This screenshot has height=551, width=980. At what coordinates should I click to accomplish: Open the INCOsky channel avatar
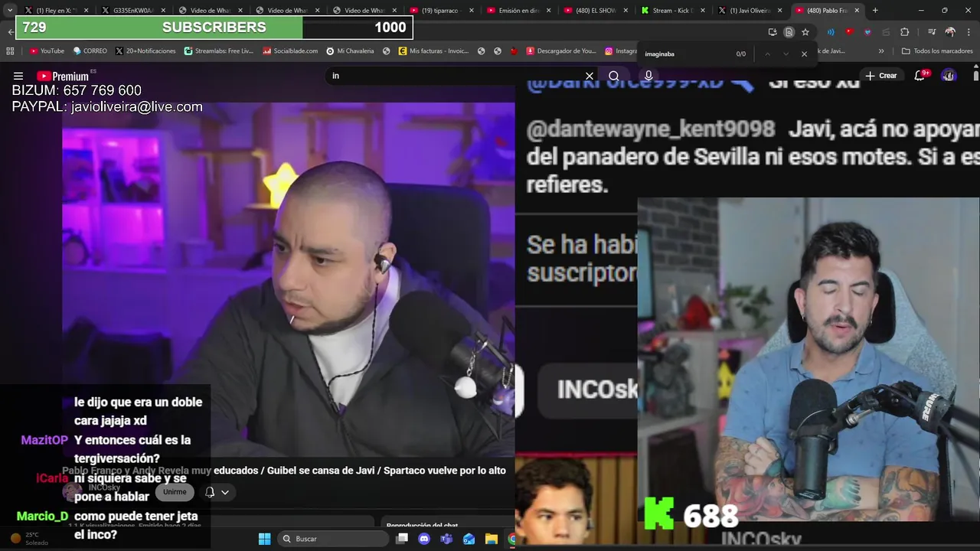(73, 492)
